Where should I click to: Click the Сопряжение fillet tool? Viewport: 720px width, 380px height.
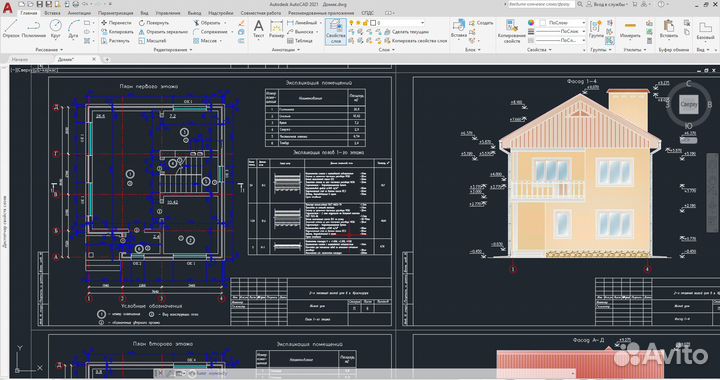[210, 32]
